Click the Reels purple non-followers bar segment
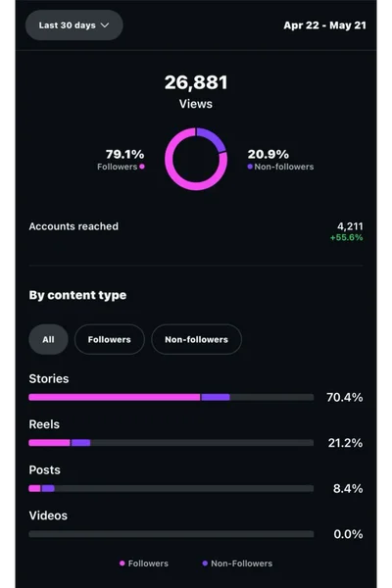Screen dimensions: 392x588 point(80,443)
